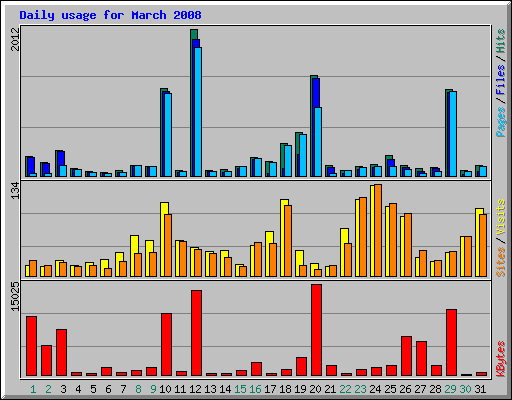Click day 1 on the x-axis
This screenshot has height=400, width=512.
pos(33,389)
